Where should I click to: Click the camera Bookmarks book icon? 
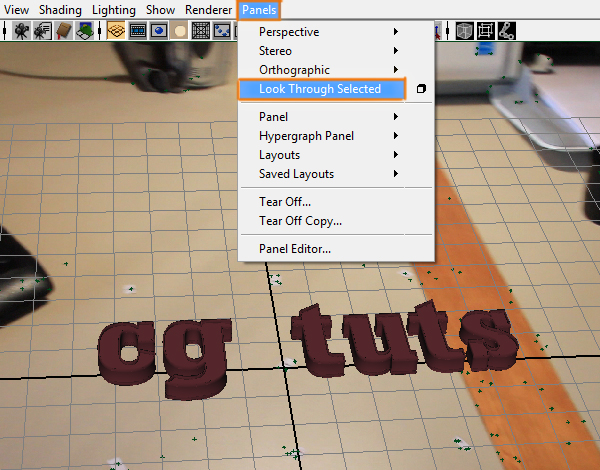click(64, 31)
